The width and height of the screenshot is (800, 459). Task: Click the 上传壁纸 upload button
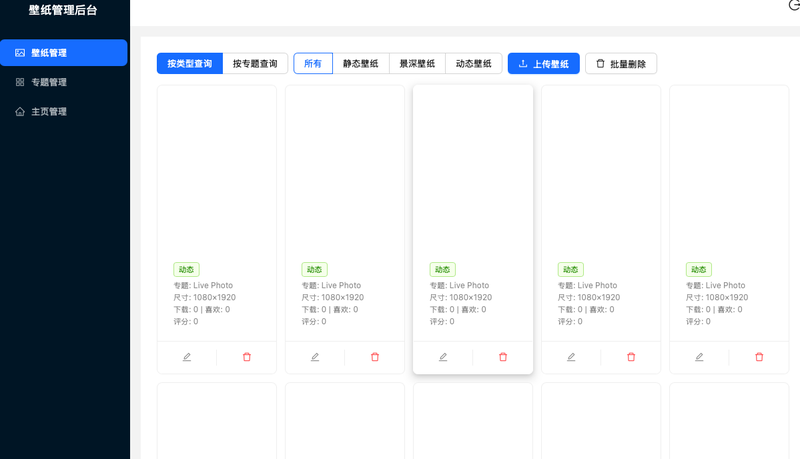(543, 64)
